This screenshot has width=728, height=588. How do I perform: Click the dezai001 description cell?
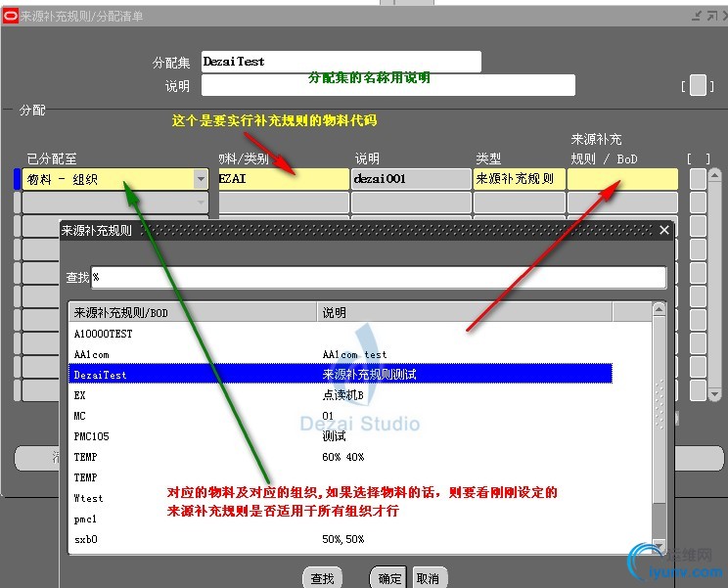pyautogui.click(x=411, y=179)
